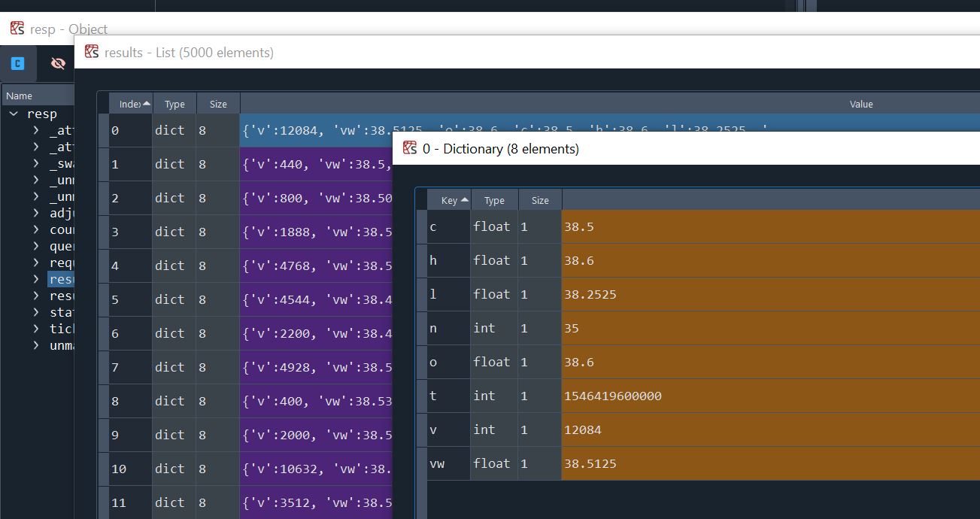This screenshot has width=980, height=519.
Task: Expand the _sw tree node chevron
Action: [35, 163]
